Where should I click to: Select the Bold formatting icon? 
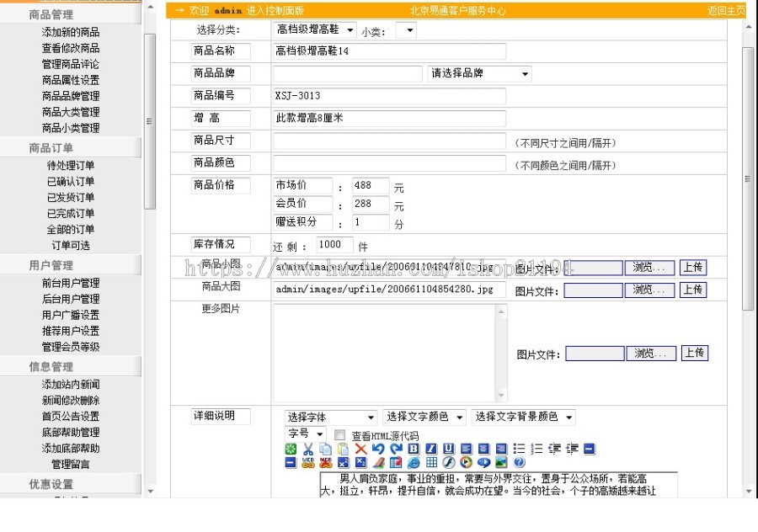click(412, 449)
